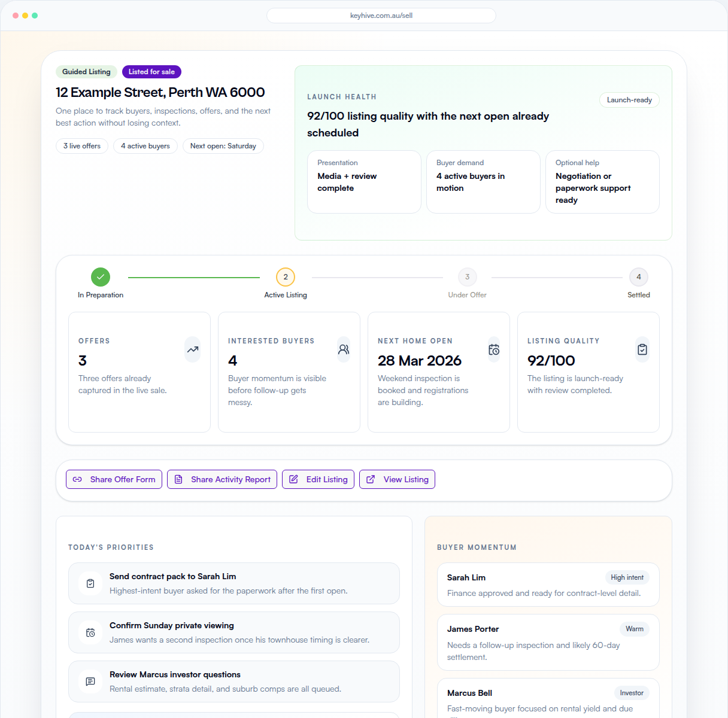Open the View Listing page

click(397, 479)
